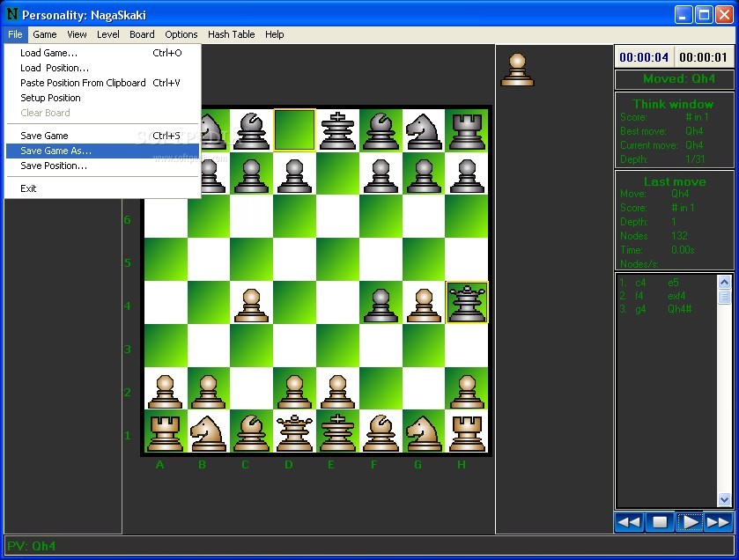Click the fast-forward to end button

click(718, 522)
